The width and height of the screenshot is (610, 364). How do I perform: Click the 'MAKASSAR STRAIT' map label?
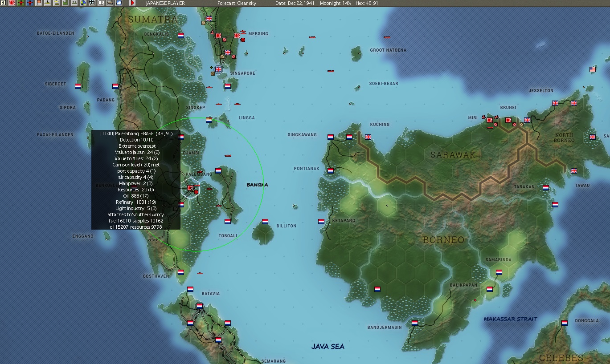tap(510, 319)
